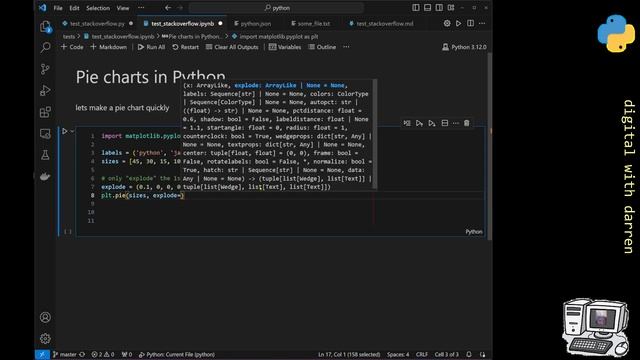Open the Remote Explorer view

pyautogui.click(x=45, y=133)
